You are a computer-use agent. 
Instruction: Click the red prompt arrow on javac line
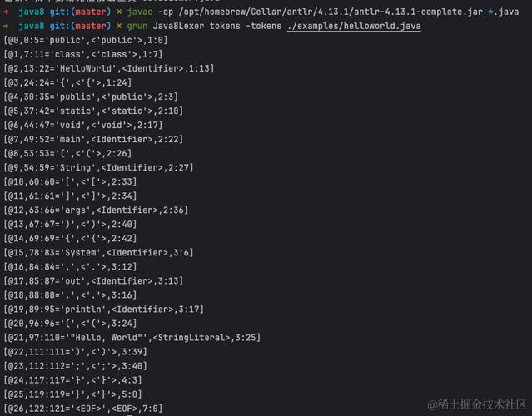6,12
